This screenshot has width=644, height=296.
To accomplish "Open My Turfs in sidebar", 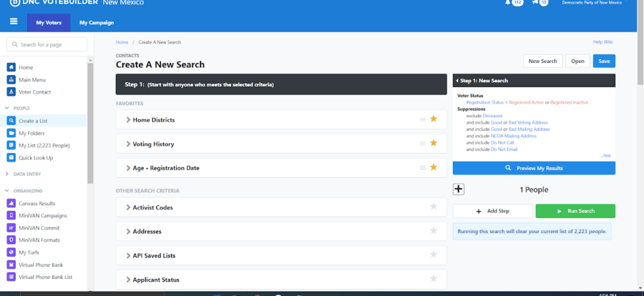I will [x=29, y=253].
